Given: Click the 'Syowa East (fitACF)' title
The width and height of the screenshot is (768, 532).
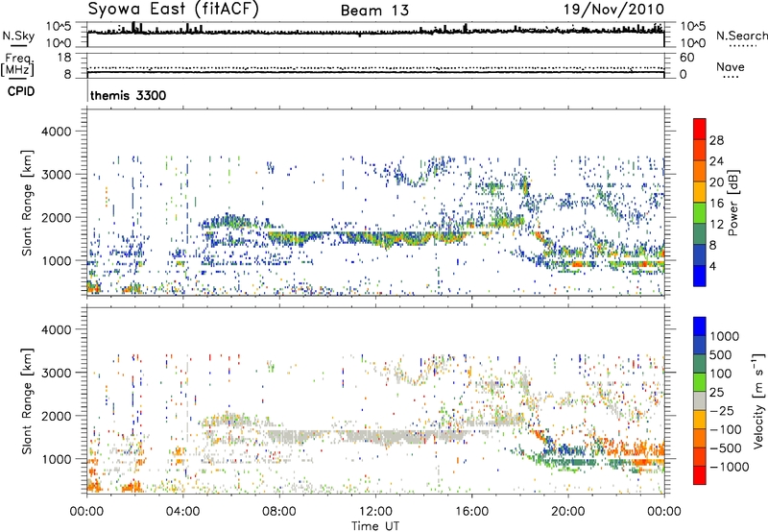Looking at the screenshot, I should pyautogui.click(x=173, y=10).
